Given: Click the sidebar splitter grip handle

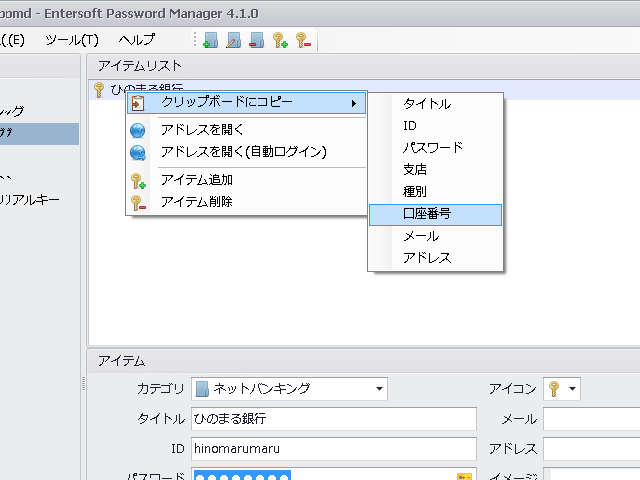Looking at the screenshot, I should coord(83,384).
